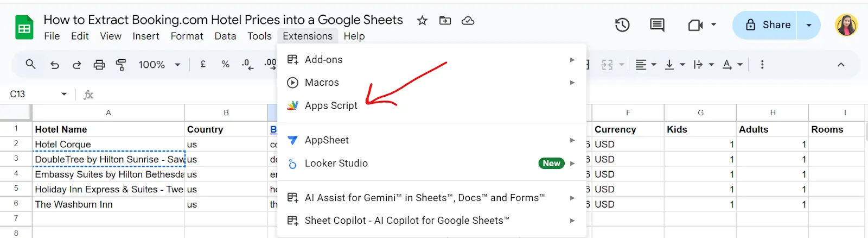Search the menus magnifier icon
This screenshot has height=238, width=868.
[x=30, y=64]
